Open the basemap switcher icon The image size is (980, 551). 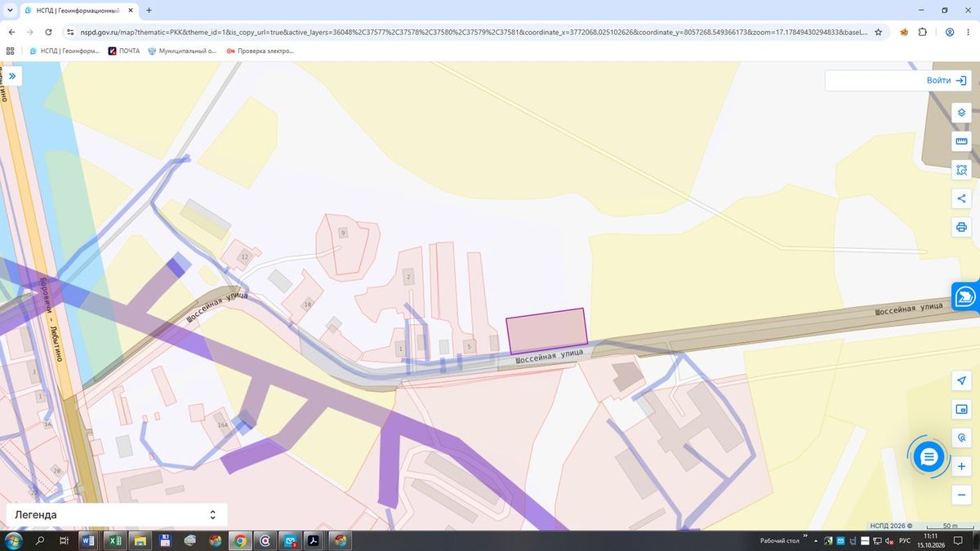(961, 409)
